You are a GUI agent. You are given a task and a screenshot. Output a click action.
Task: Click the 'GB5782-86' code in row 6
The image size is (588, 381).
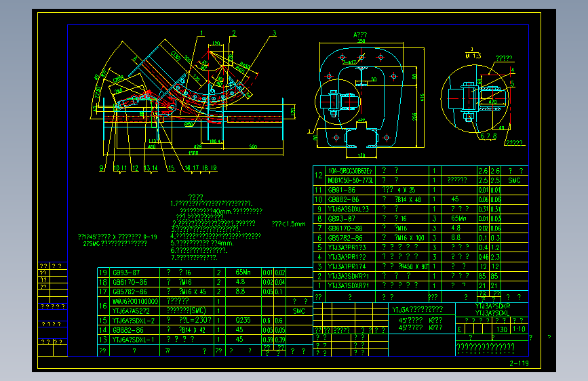point(345,238)
